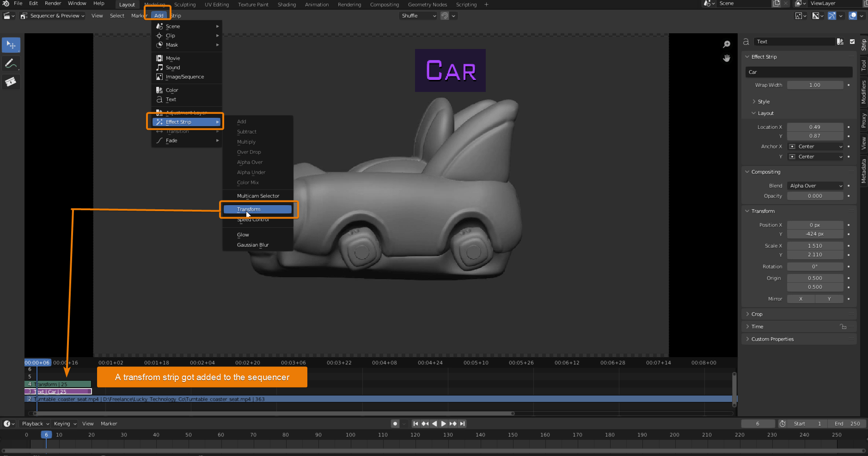
Task: Click the Tweak select tool icon
Action: 11,45
